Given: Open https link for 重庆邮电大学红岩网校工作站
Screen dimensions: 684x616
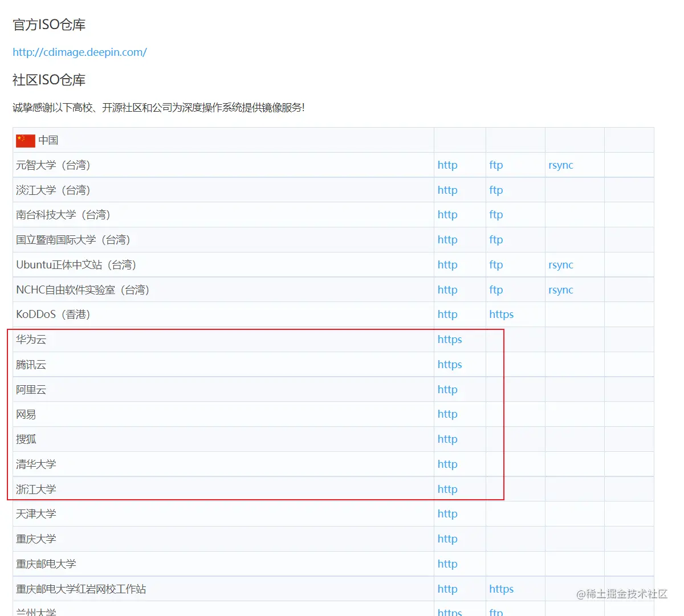Looking at the screenshot, I should [x=502, y=589].
